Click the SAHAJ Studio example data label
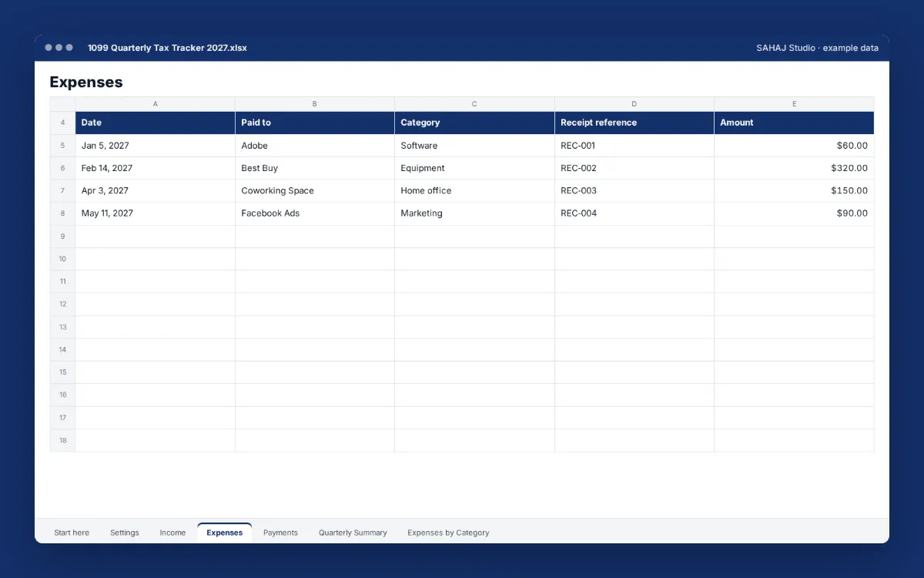Viewport: 924px width, 578px height. coord(817,48)
